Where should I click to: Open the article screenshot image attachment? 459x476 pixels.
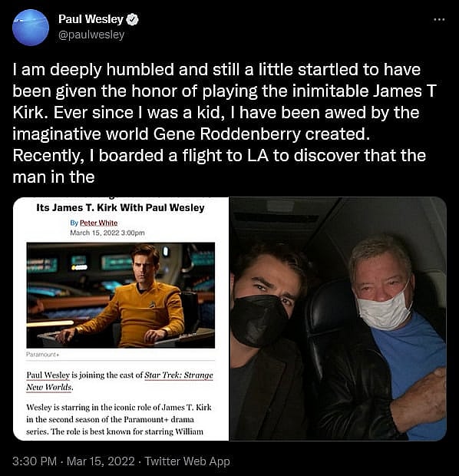tap(121, 319)
